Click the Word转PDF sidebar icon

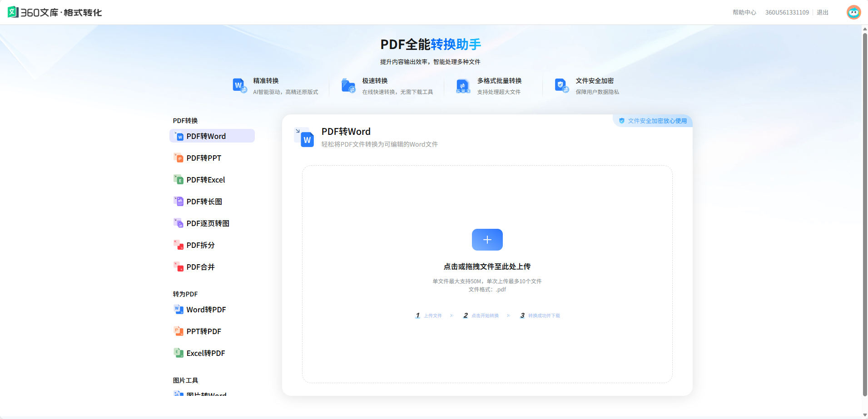pyautogui.click(x=179, y=310)
